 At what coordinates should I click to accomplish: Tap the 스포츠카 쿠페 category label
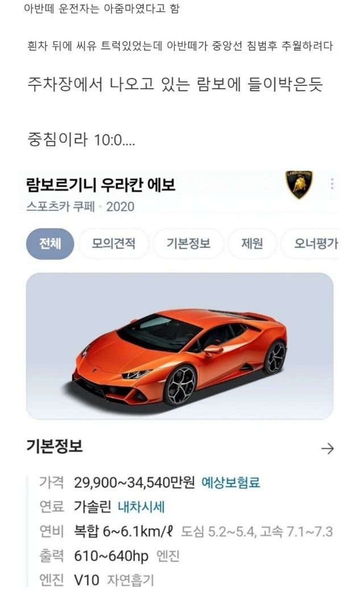60,207
